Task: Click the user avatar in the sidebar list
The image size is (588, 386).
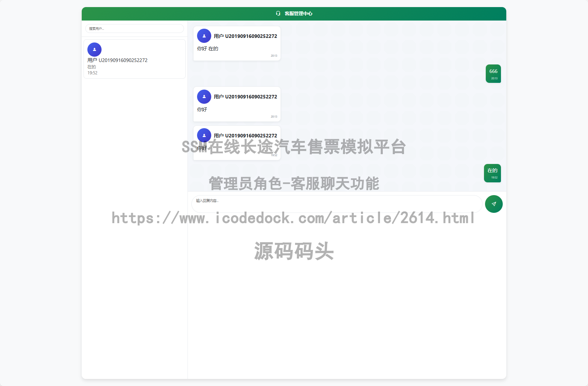Action: click(94, 50)
